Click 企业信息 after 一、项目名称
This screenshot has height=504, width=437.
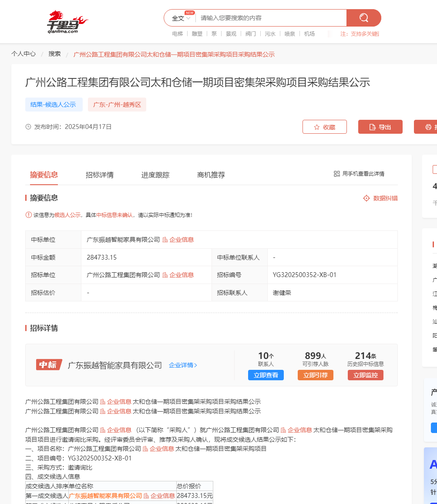158,448
